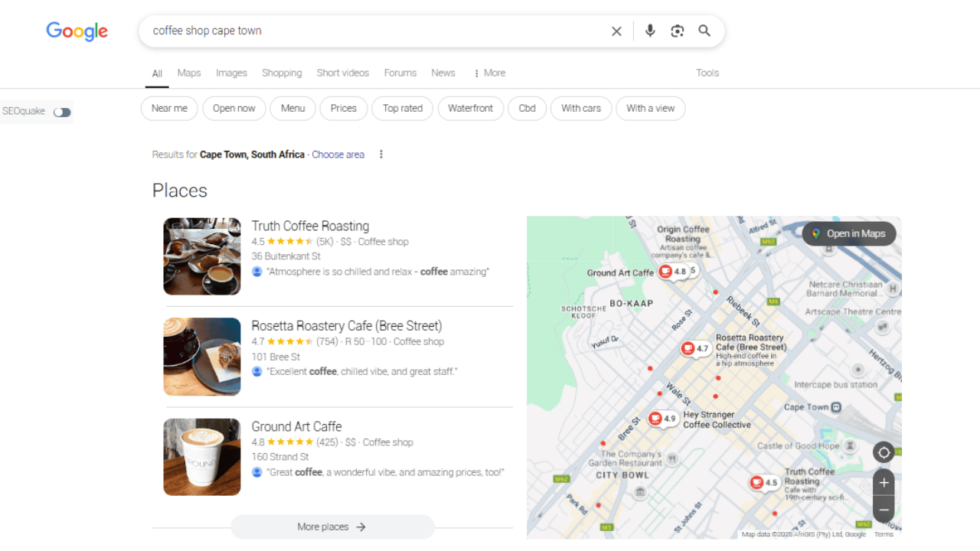The width and height of the screenshot is (980, 551).
Task: Click the map recenter location icon
Action: (884, 452)
